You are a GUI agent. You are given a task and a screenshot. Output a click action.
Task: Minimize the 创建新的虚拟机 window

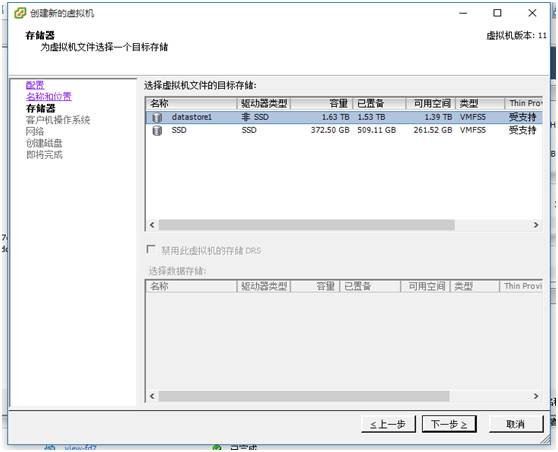tap(463, 13)
